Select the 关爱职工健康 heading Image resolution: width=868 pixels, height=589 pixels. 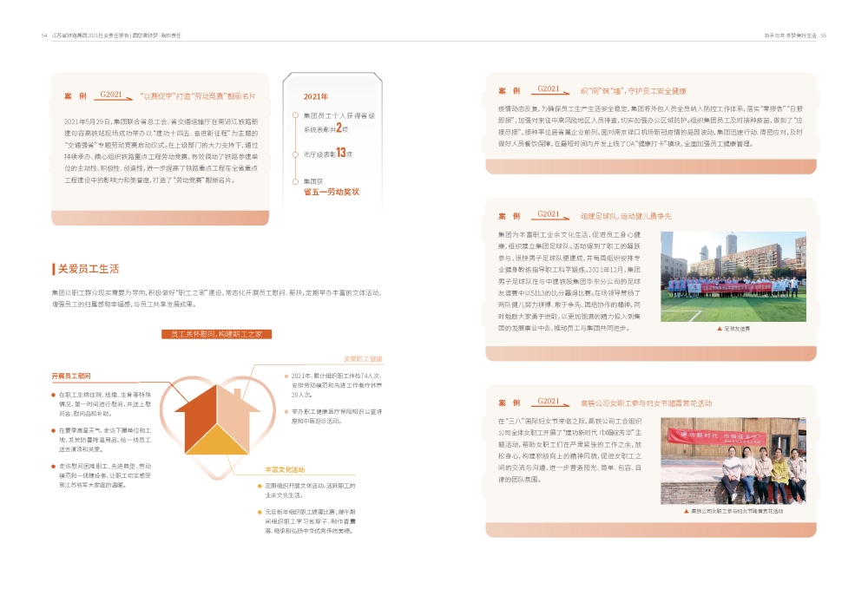tap(362, 358)
